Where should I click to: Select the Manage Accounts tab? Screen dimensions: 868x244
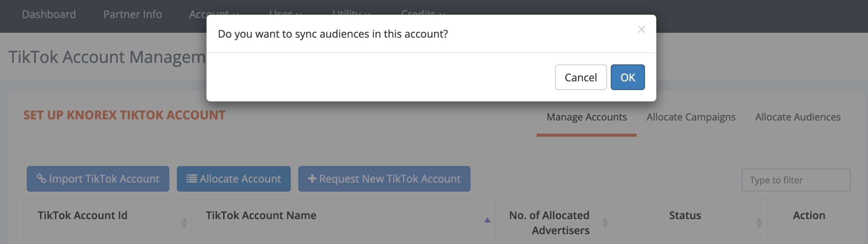click(586, 117)
